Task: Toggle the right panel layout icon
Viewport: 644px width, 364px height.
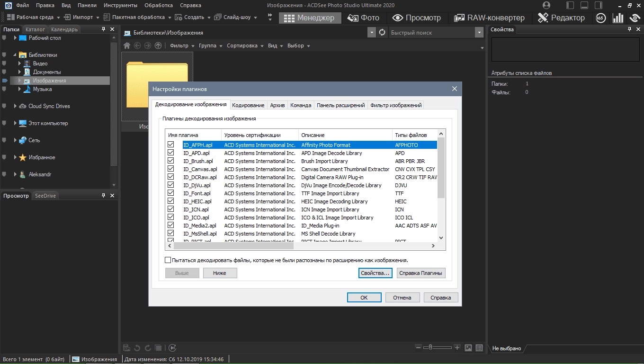Action: 599,5
